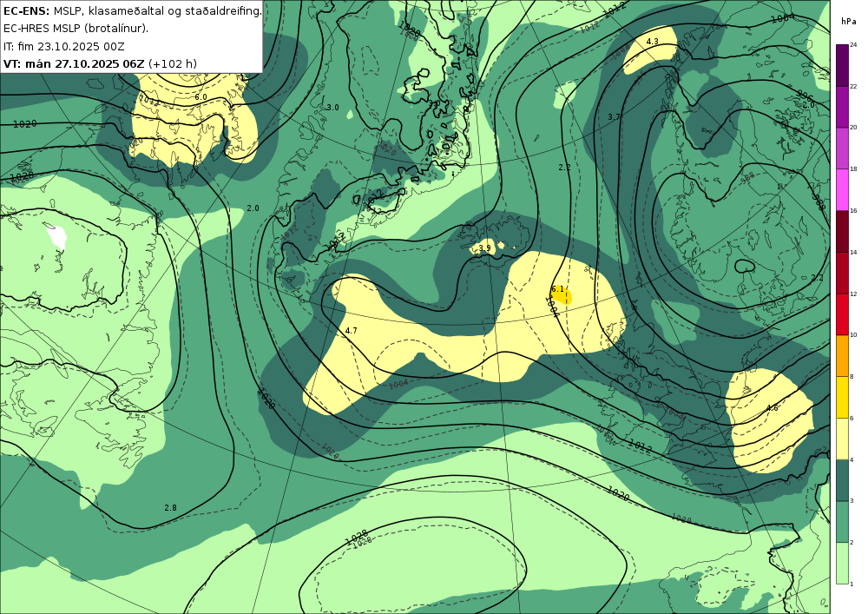Select the dark red 12–14 legend swatch
The height and width of the screenshot is (614, 868).
842,273
